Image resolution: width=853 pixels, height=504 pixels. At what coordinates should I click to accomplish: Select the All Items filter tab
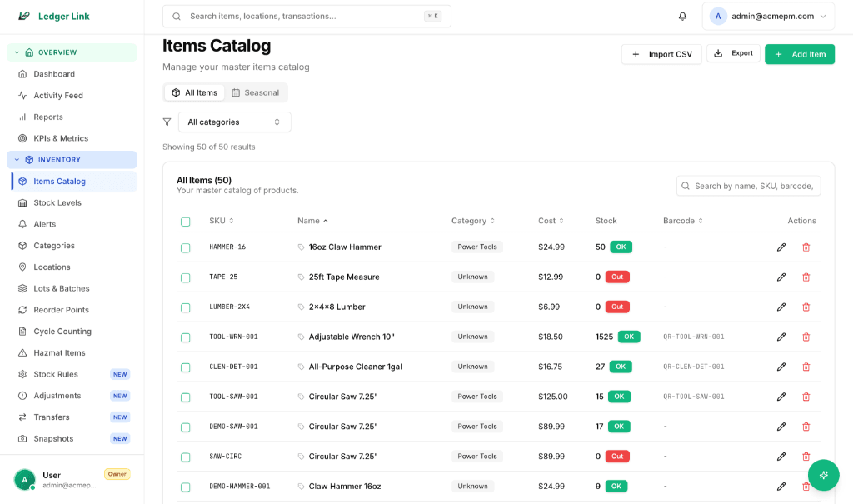pyautogui.click(x=193, y=92)
